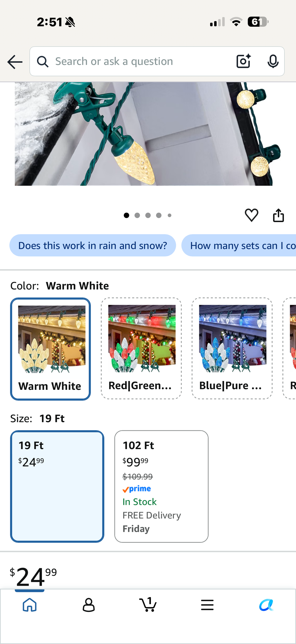The image size is (296, 644).
Task: Go to Home tab in bottom bar
Action: click(x=30, y=605)
